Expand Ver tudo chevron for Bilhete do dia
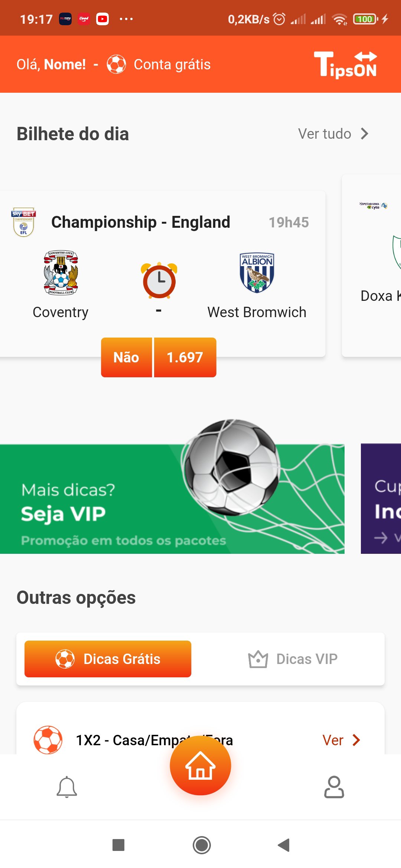 point(364,134)
